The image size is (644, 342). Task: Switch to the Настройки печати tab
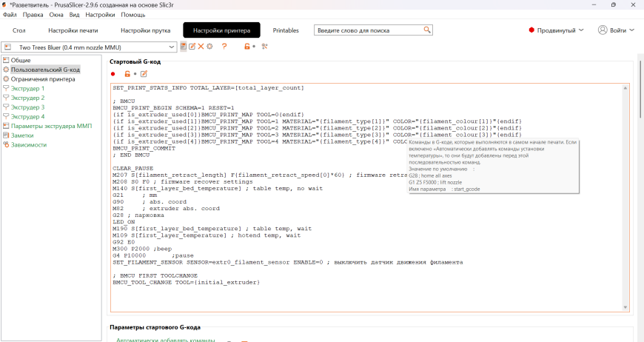pyautogui.click(x=73, y=30)
